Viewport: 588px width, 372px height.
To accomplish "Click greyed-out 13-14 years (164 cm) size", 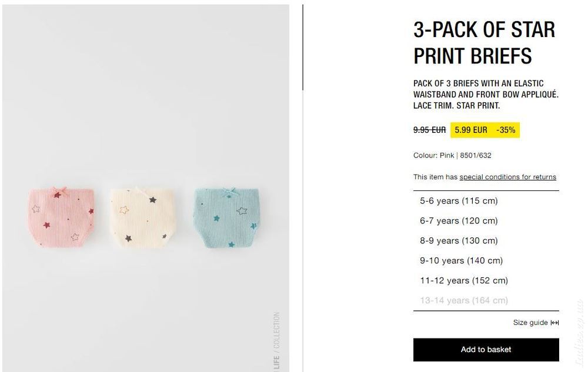I will pos(486,300).
